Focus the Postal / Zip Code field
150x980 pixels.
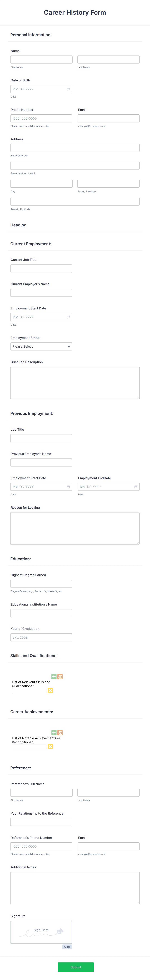(x=75, y=202)
